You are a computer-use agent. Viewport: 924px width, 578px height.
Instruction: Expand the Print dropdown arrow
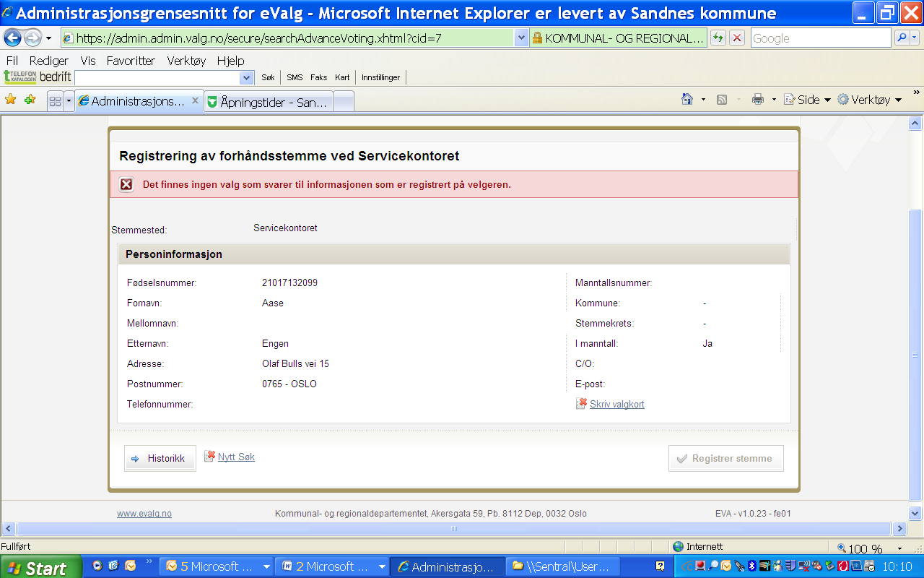[774, 100]
